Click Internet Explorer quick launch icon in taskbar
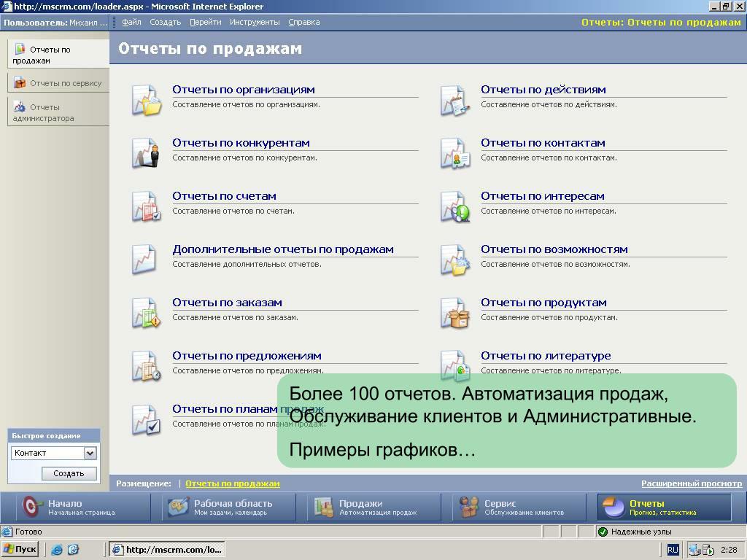The height and width of the screenshot is (560, 747). pos(57,550)
